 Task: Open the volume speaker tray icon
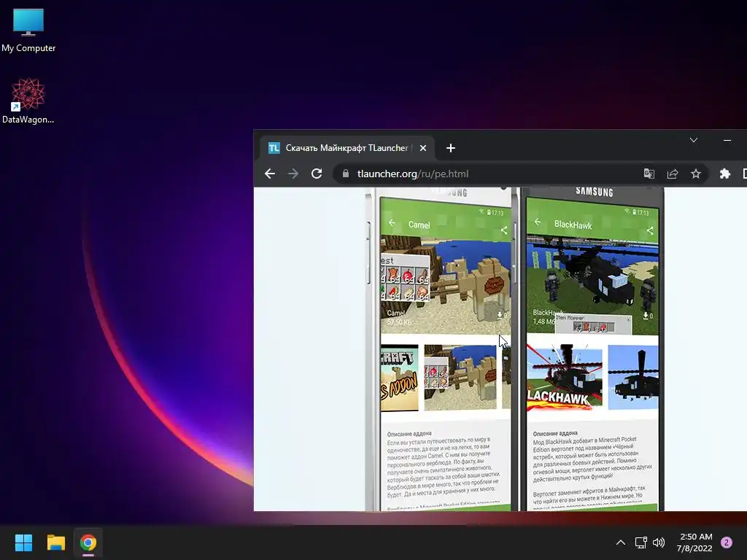point(659,542)
